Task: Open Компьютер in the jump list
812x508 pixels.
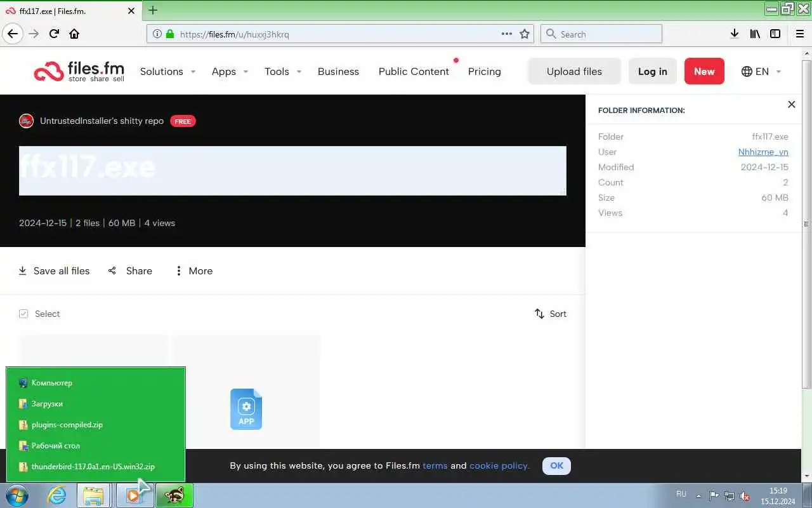Action: pyautogui.click(x=96, y=383)
